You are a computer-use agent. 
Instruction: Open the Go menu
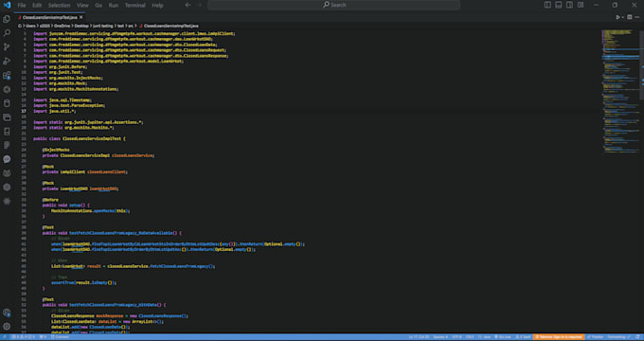[x=98, y=6]
